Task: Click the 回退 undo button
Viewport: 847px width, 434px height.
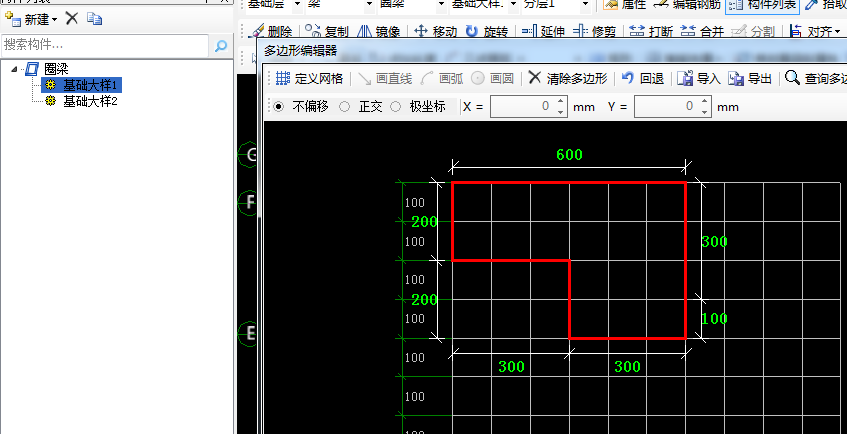Action: click(642, 78)
